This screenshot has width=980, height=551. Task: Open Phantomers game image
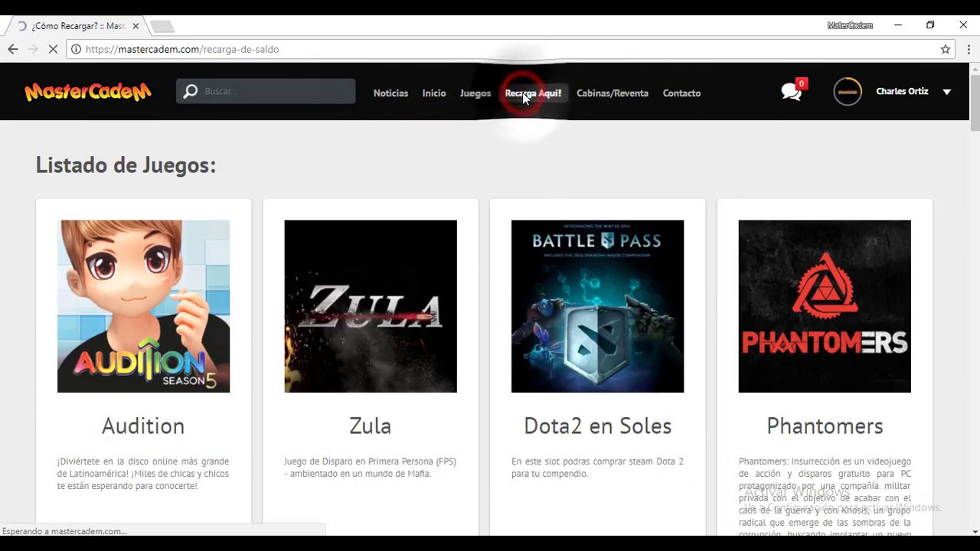tap(825, 306)
